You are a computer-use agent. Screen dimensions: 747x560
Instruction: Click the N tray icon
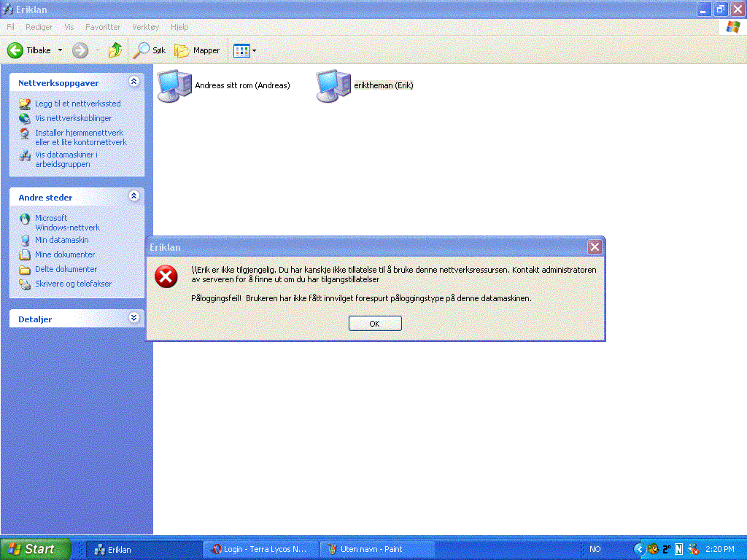[x=679, y=549]
